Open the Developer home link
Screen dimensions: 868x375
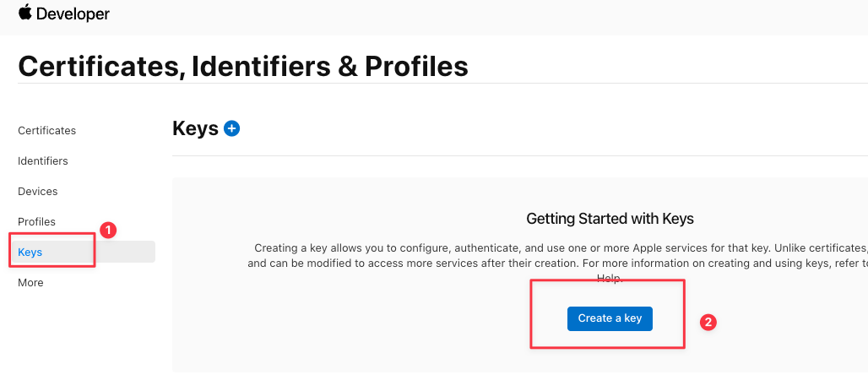(x=73, y=14)
